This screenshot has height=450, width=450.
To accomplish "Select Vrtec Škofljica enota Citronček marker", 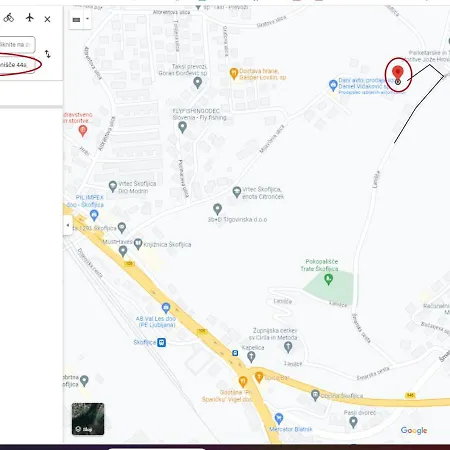I will (x=237, y=192).
